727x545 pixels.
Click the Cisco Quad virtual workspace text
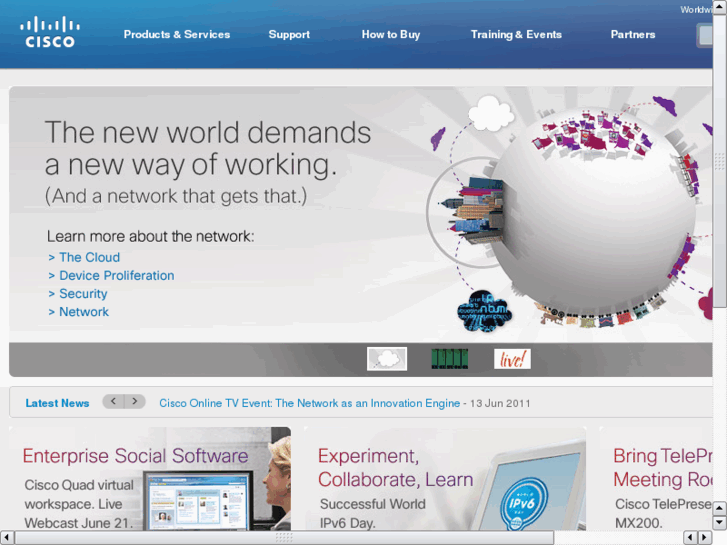79,504
